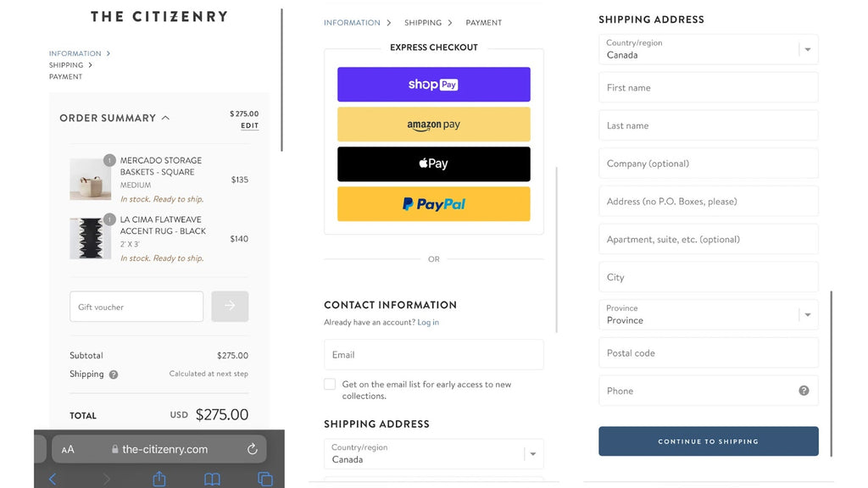Viewport: 868px width, 488px height.
Task: Click the Email address field
Action: pyautogui.click(x=433, y=354)
